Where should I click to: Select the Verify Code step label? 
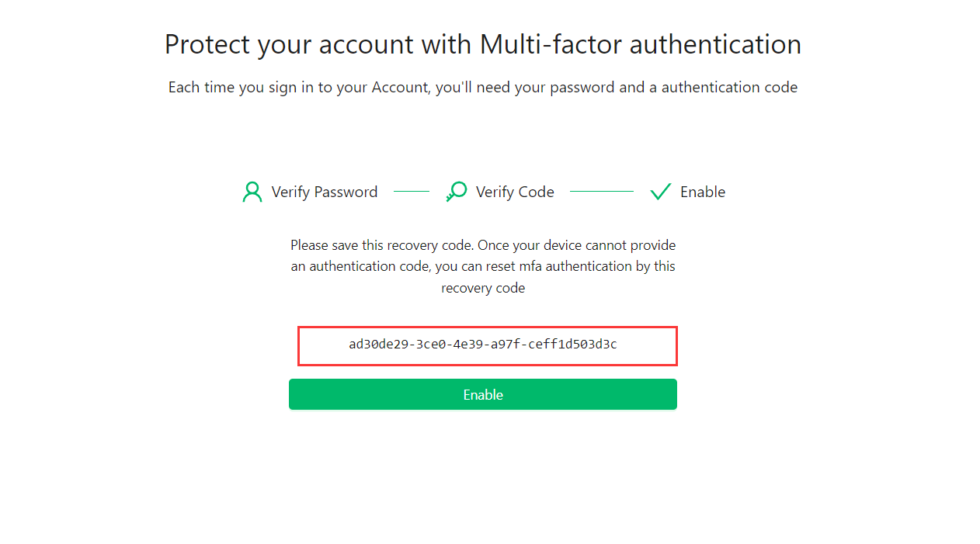pyautogui.click(x=515, y=192)
